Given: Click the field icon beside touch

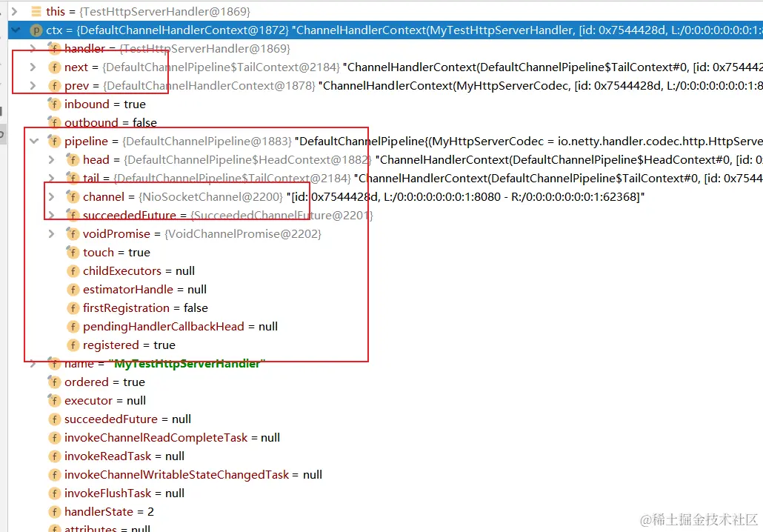Looking at the screenshot, I should (x=73, y=252).
